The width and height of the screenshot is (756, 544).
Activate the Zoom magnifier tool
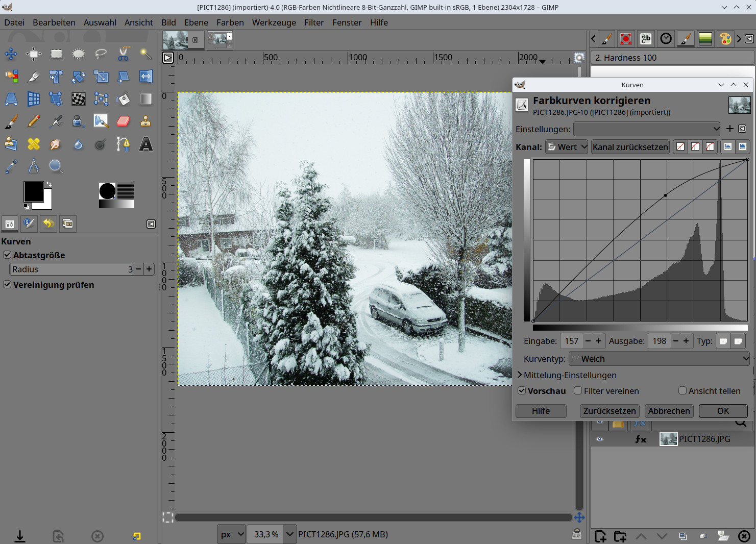pyautogui.click(x=56, y=166)
